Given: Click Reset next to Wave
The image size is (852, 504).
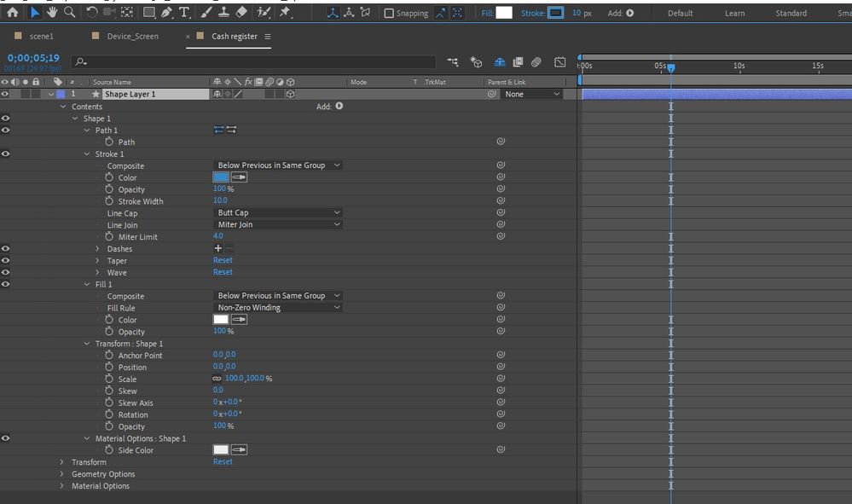Looking at the screenshot, I should pos(223,272).
